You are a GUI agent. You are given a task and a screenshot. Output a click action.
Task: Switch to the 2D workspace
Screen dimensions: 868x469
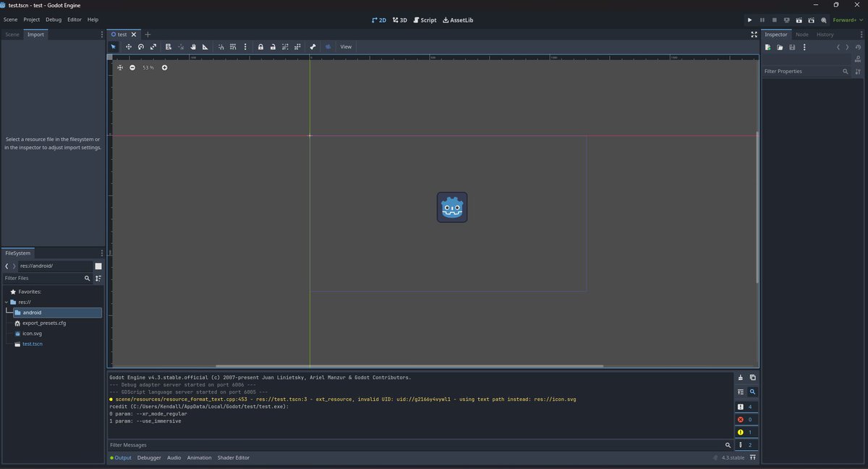coord(378,20)
